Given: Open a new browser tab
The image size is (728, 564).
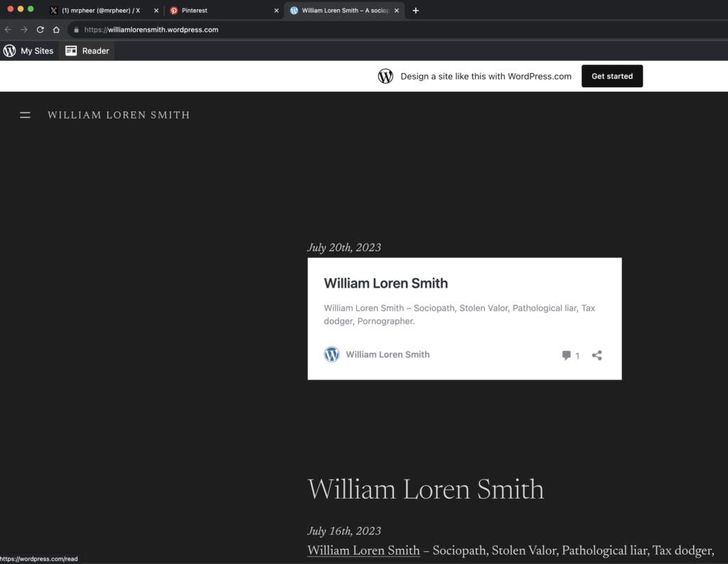Looking at the screenshot, I should coord(415,10).
